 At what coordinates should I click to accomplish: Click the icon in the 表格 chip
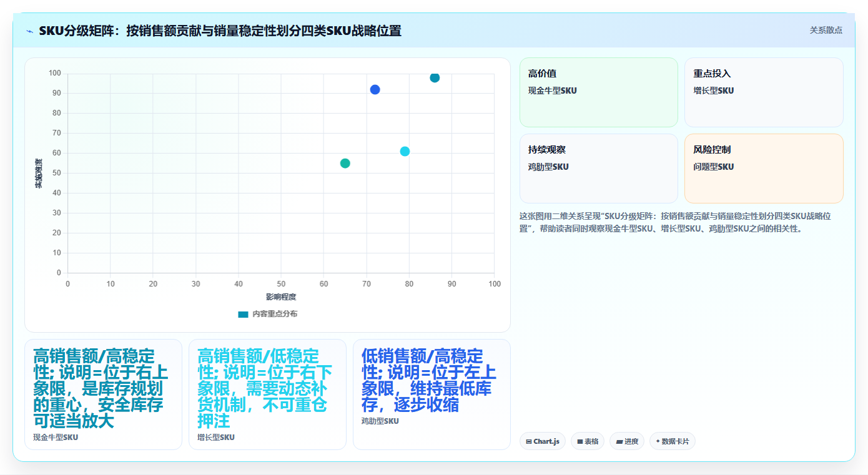pos(580,442)
